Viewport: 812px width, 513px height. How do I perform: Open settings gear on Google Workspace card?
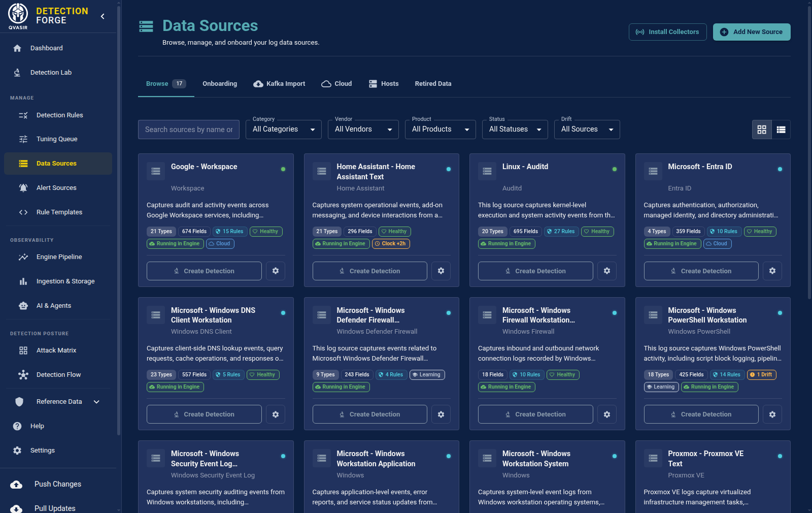276,271
